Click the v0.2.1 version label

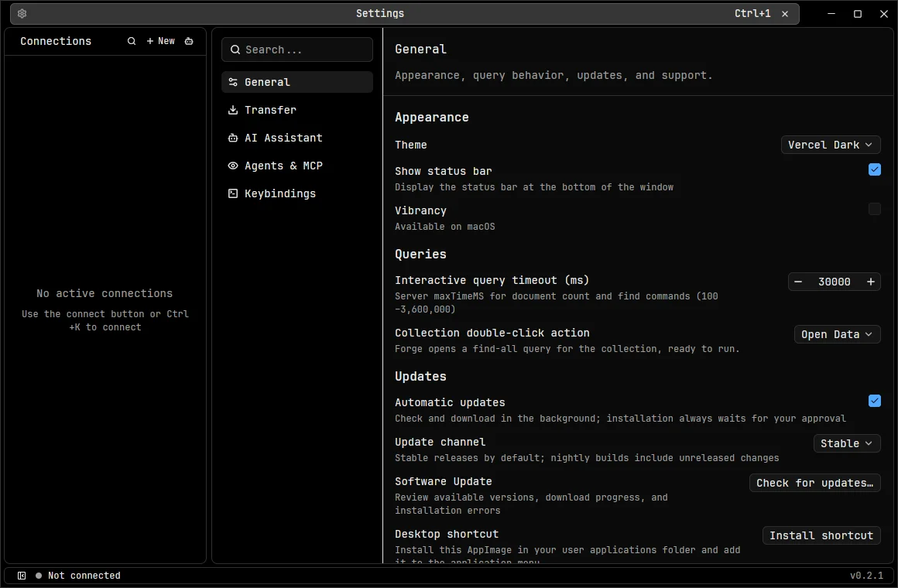[866, 576]
